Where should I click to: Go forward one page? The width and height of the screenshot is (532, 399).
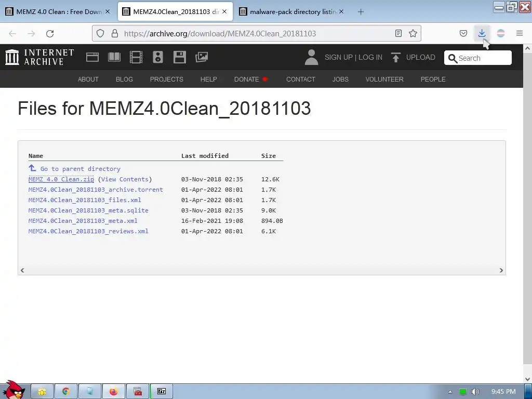[x=31, y=33]
